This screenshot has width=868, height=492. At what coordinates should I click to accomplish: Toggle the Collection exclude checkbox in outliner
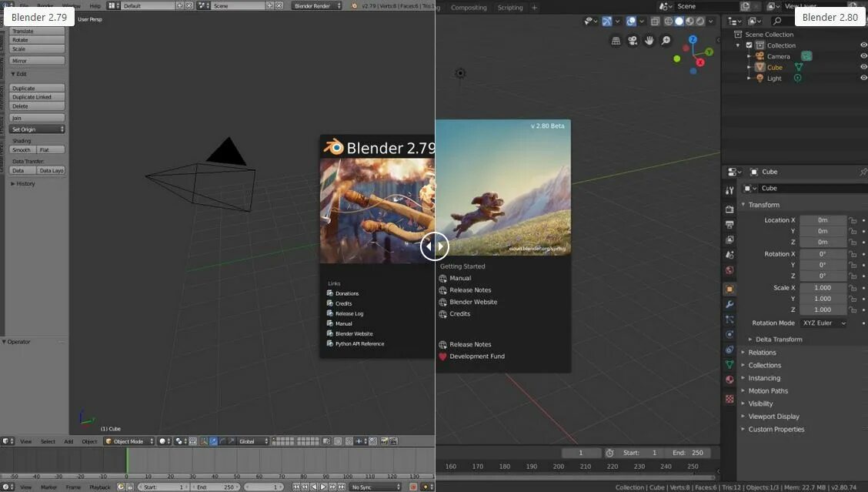(x=749, y=45)
